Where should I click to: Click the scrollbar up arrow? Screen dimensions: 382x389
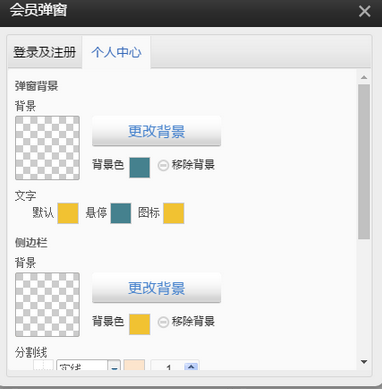pyautogui.click(x=364, y=77)
